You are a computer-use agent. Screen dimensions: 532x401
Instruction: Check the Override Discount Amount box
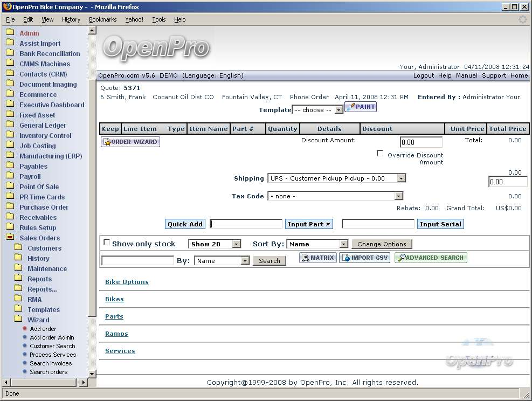click(381, 154)
